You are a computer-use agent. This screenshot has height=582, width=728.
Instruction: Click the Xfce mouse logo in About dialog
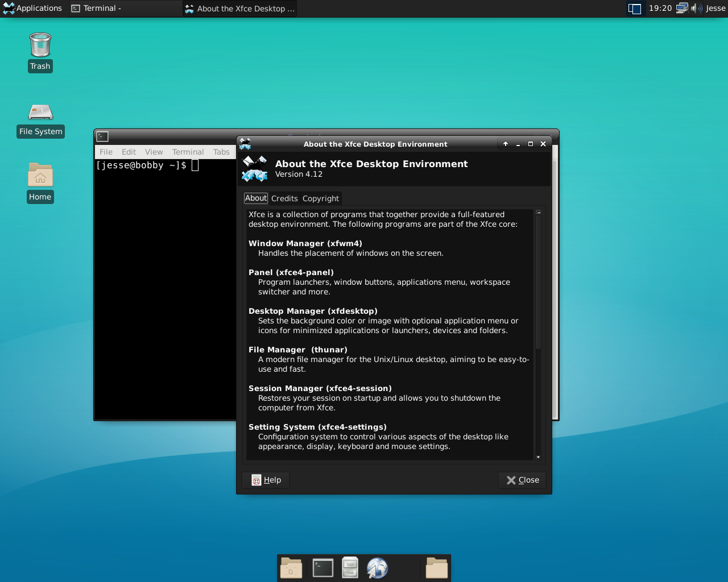255,169
